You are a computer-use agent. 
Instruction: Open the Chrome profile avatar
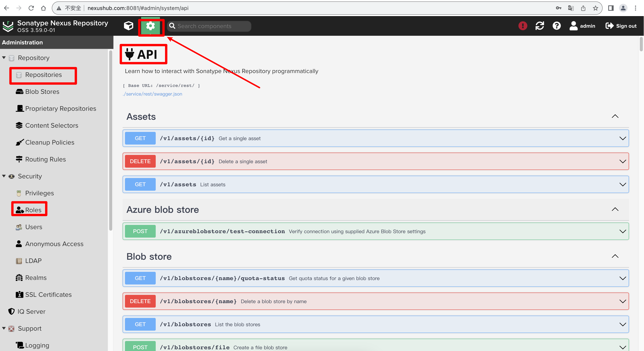coord(623,8)
